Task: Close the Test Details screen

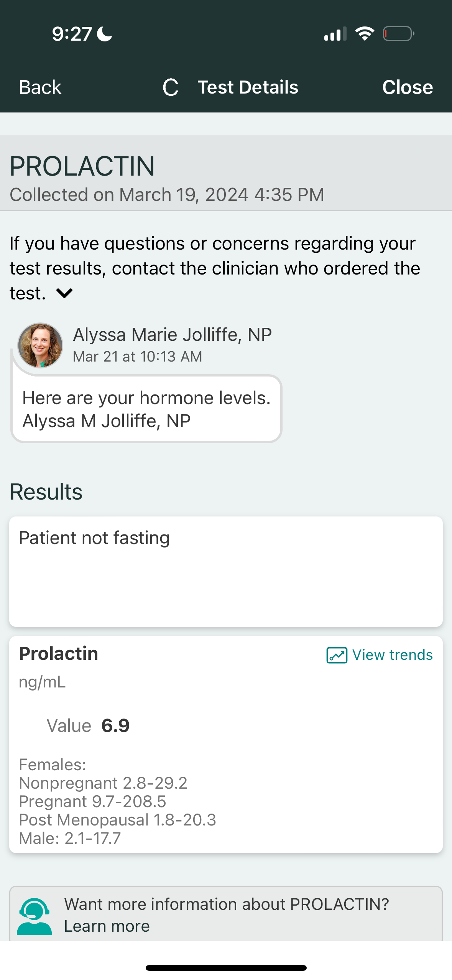Action: (407, 87)
